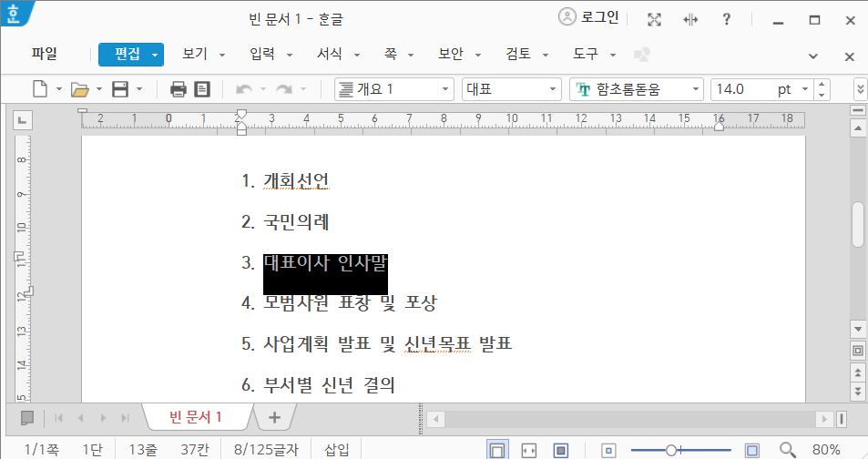Screen dimensions: 868x459
Task: Select full-page view icon in status bar
Action: (x=561, y=450)
